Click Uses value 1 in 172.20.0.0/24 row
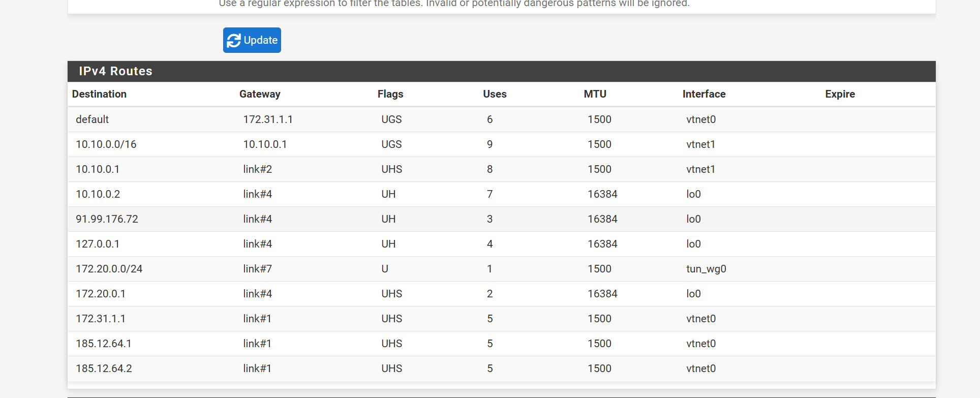The height and width of the screenshot is (398, 980). (x=489, y=269)
